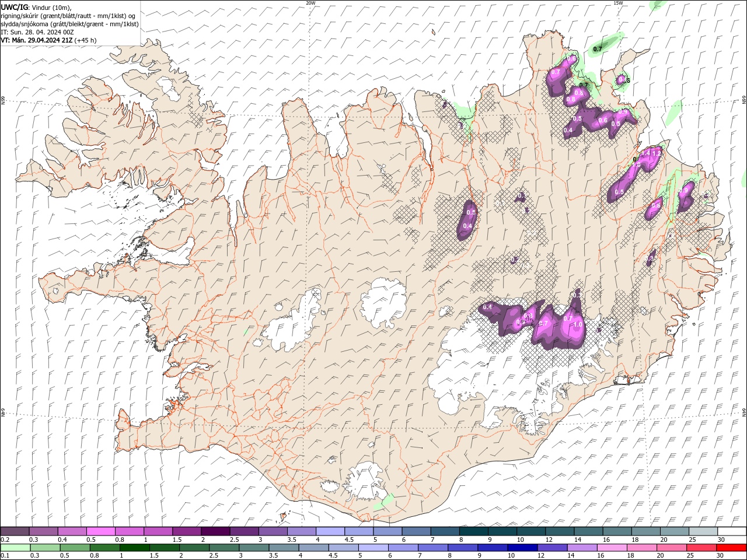Click the "rigning/skúrir" legend description line

[68, 16]
